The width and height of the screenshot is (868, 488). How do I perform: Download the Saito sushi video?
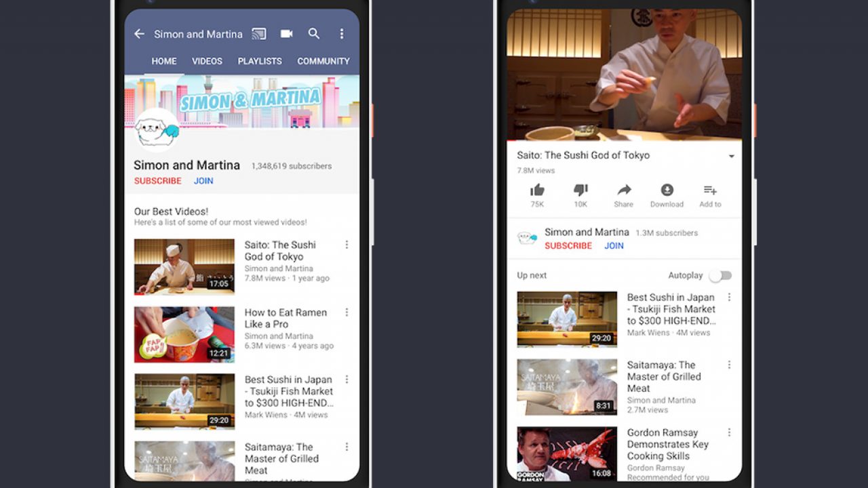click(667, 190)
